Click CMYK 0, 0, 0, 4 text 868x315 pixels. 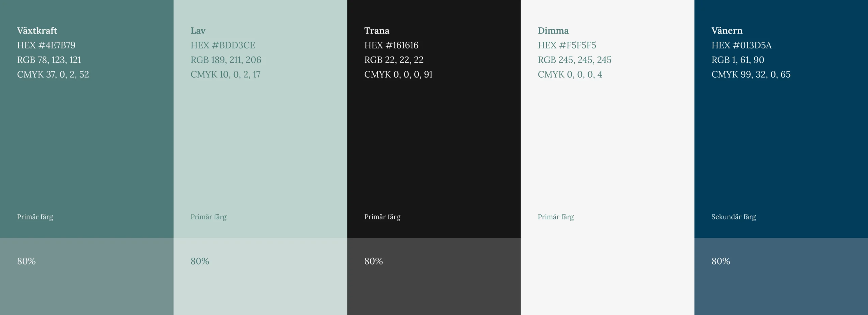pos(570,74)
